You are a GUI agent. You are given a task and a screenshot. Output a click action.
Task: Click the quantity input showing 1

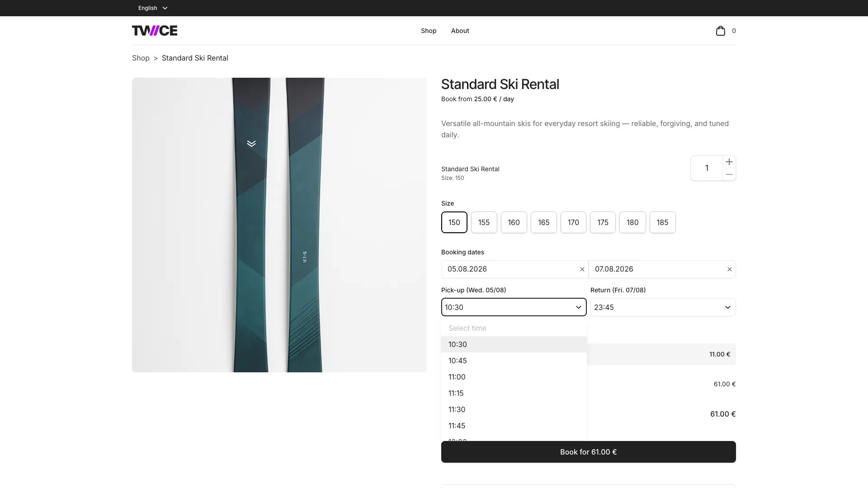(707, 168)
